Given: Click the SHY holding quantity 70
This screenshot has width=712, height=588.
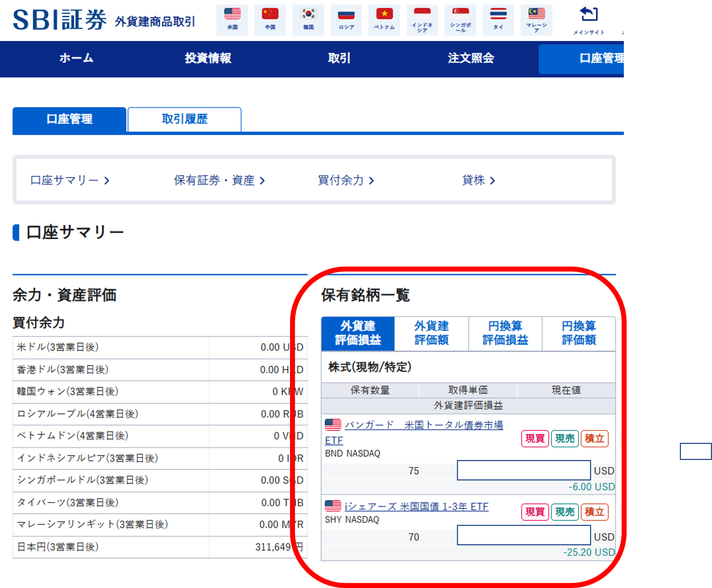Looking at the screenshot, I should point(414,537).
